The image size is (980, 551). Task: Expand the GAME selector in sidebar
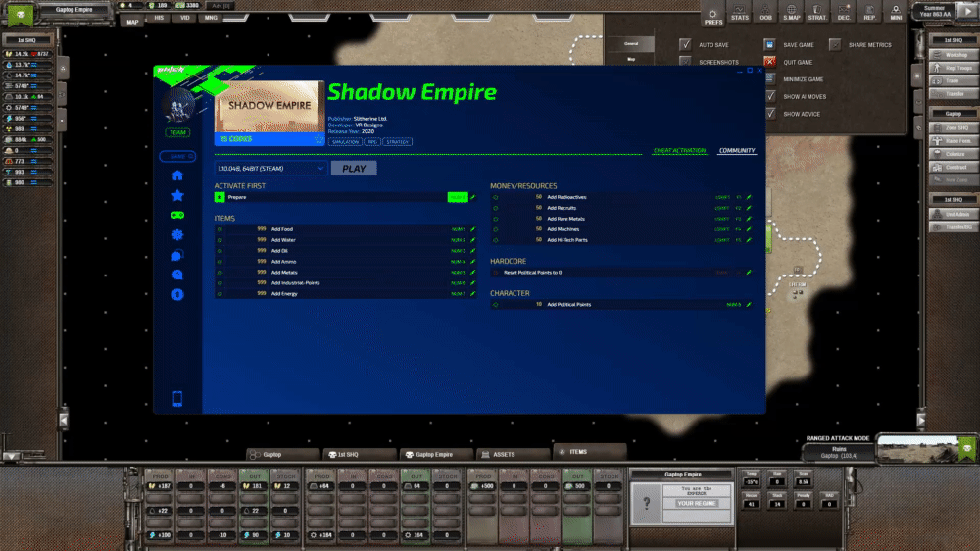[x=177, y=156]
